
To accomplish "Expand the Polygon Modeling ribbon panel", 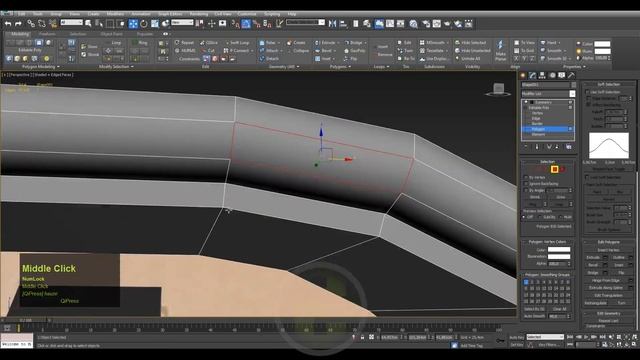I will pyautogui.click(x=40, y=67).
